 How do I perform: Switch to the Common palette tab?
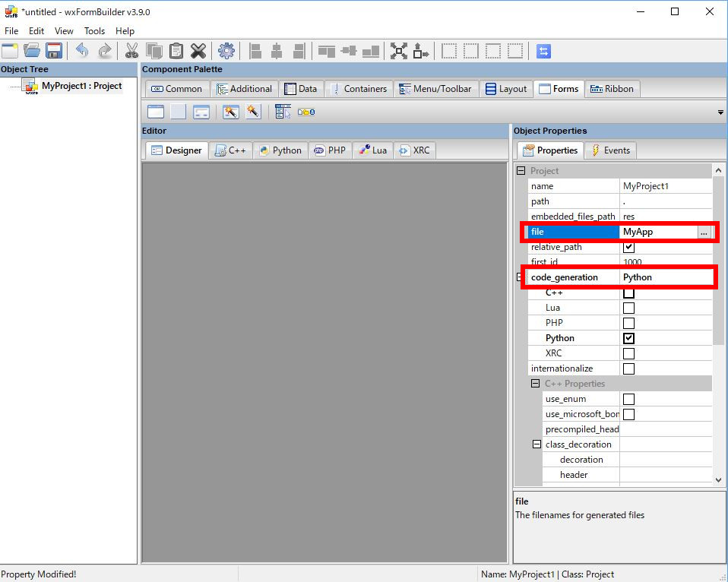pos(176,89)
